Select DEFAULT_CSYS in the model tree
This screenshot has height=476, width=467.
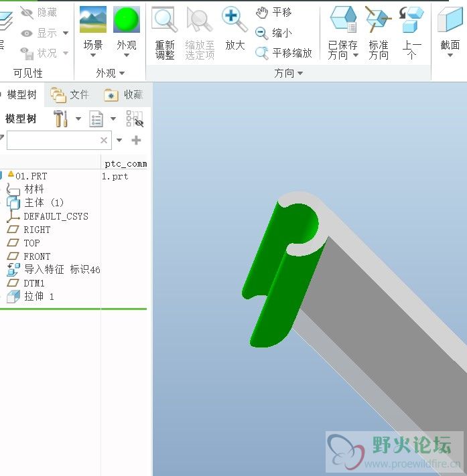[x=56, y=216]
